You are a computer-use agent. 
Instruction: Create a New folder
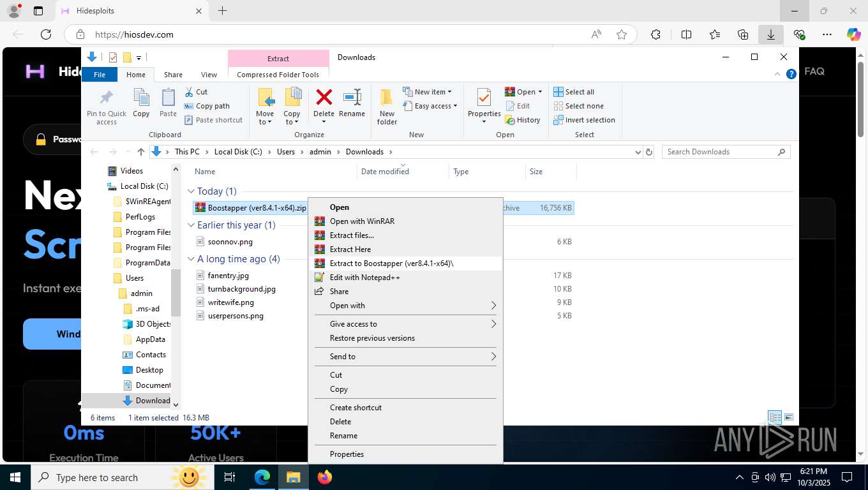(x=387, y=107)
